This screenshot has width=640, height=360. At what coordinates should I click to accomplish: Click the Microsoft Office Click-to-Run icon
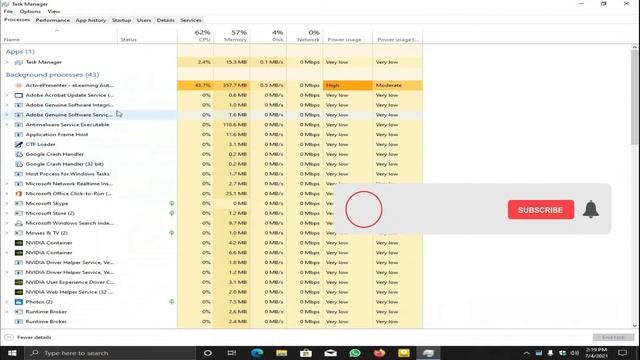point(18,193)
